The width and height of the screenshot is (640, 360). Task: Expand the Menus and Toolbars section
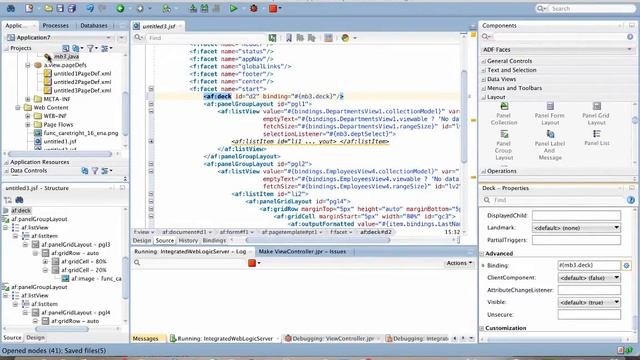[x=484, y=88]
